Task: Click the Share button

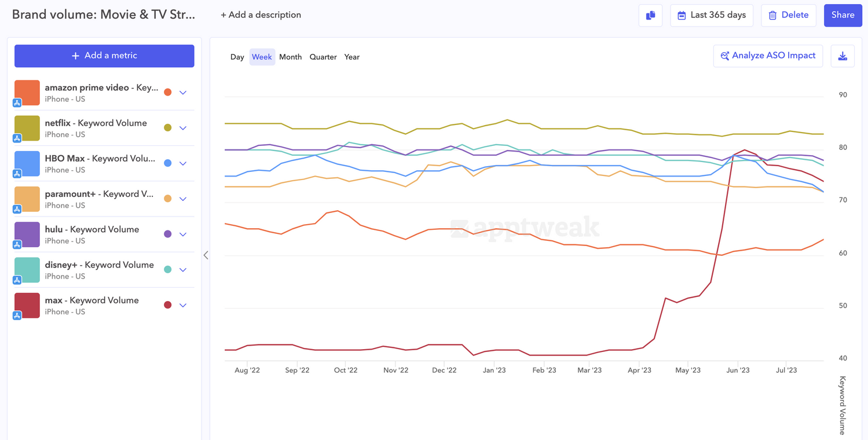Action: pyautogui.click(x=843, y=16)
